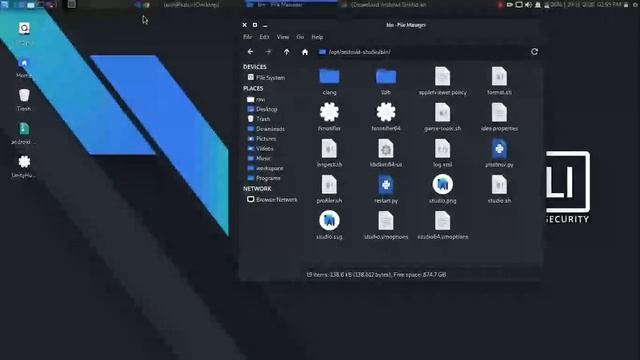The width and height of the screenshot is (640, 360).
Task: Open the Home desktop icon
Action: point(24,67)
